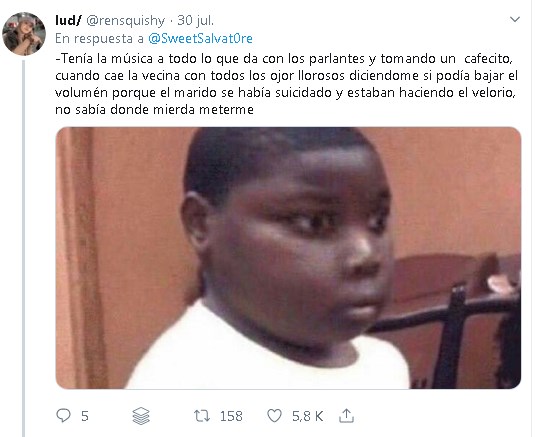Visit the @rensquishy handle
Screen dimensions: 538x437
(125, 21)
